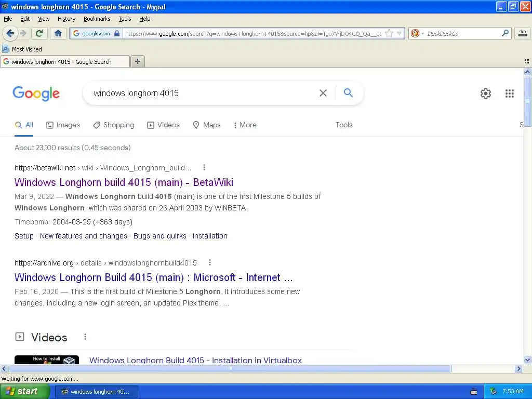Screen dimensions: 532x399
Task: Switch to Images results
Action: (x=63, y=125)
